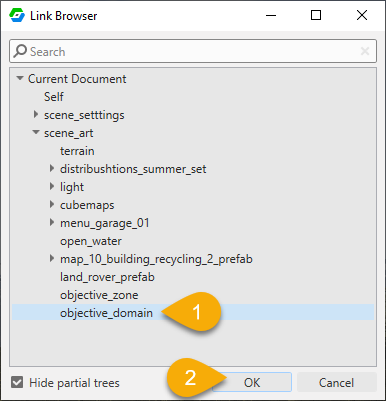The height and width of the screenshot is (401, 386).
Task: Collapse the scene_art node
Action: (x=36, y=132)
